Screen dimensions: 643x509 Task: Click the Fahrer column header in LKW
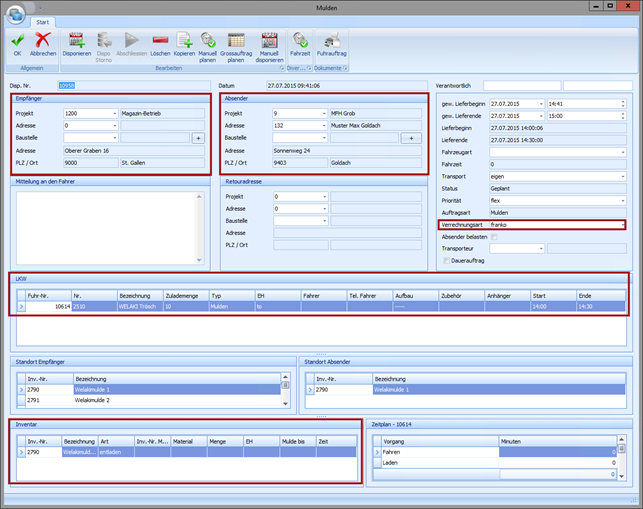(x=324, y=296)
